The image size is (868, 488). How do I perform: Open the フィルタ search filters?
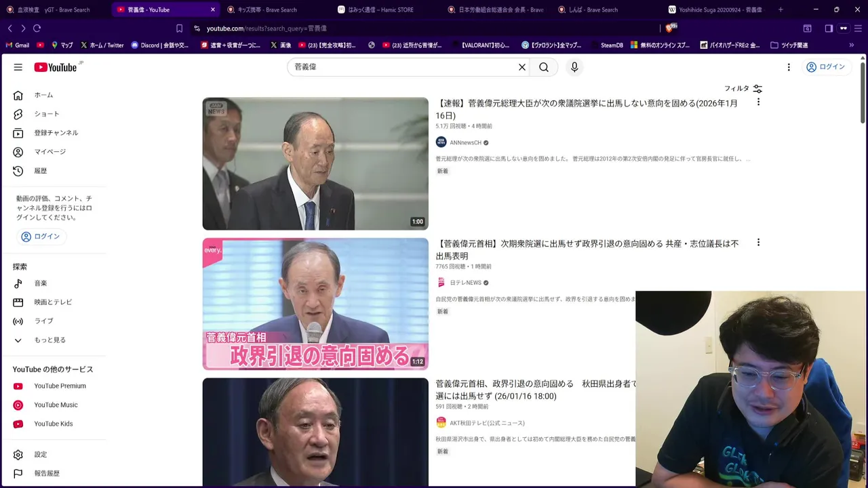pyautogui.click(x=743, y=89)
